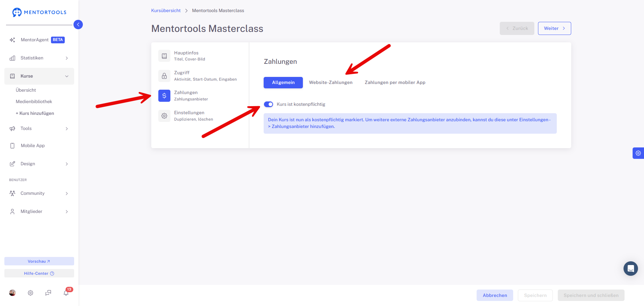Click the Design pencil icon
This screenshot has width=644, height=306.
[x=12, y=164]
